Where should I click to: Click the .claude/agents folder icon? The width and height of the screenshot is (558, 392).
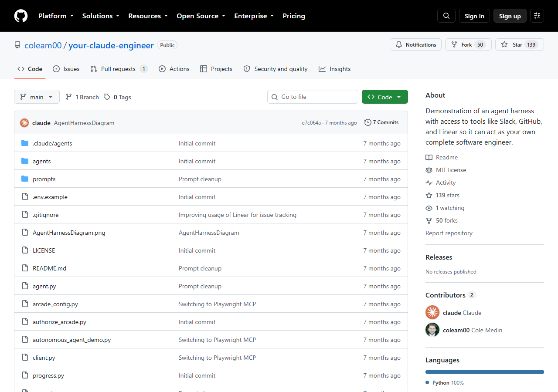(x=25, y=143)
